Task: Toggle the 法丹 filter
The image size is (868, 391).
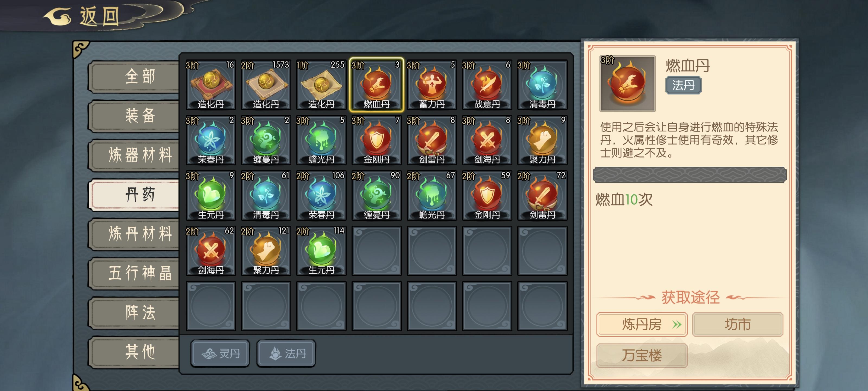Action: tap(286, 353)
